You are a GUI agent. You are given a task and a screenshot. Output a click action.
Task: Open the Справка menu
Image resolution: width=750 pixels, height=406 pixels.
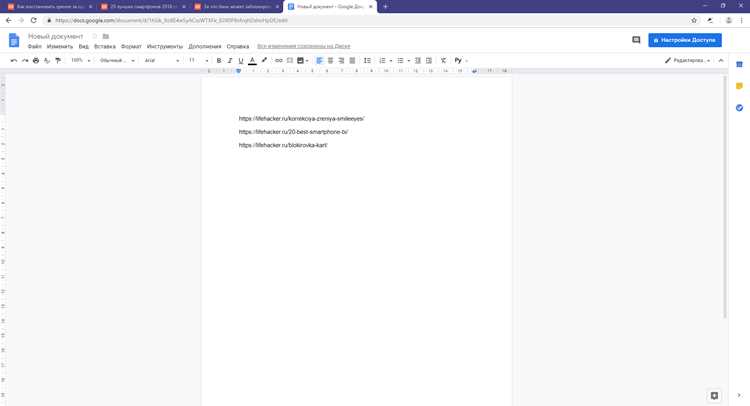[238, 46]
